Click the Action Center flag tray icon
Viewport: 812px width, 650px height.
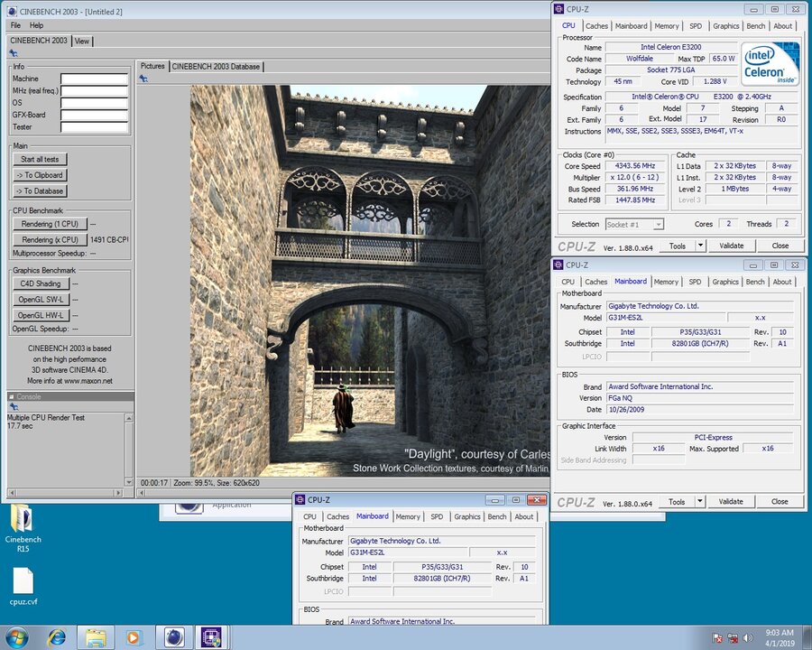[717, 637]
